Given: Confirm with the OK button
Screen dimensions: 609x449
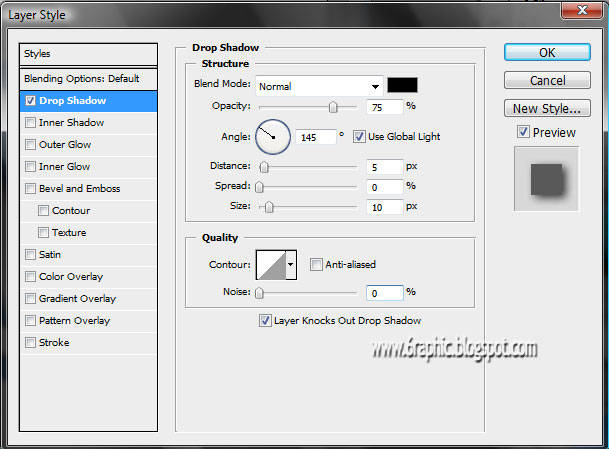Looking at the screenshot, I should (547, 52).
